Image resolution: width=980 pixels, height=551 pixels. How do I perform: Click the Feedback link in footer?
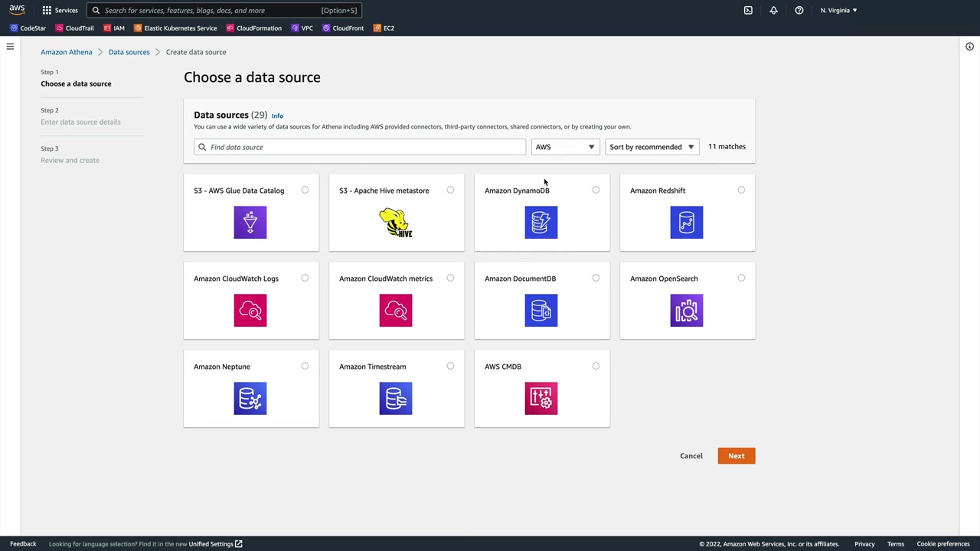(x=23, y=544)
